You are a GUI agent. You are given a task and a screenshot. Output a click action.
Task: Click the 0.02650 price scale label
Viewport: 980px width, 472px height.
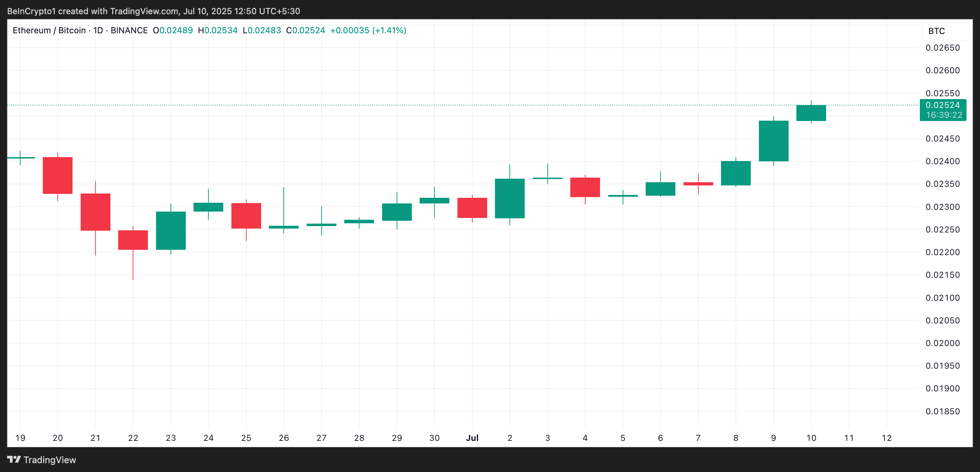(942, 48)
